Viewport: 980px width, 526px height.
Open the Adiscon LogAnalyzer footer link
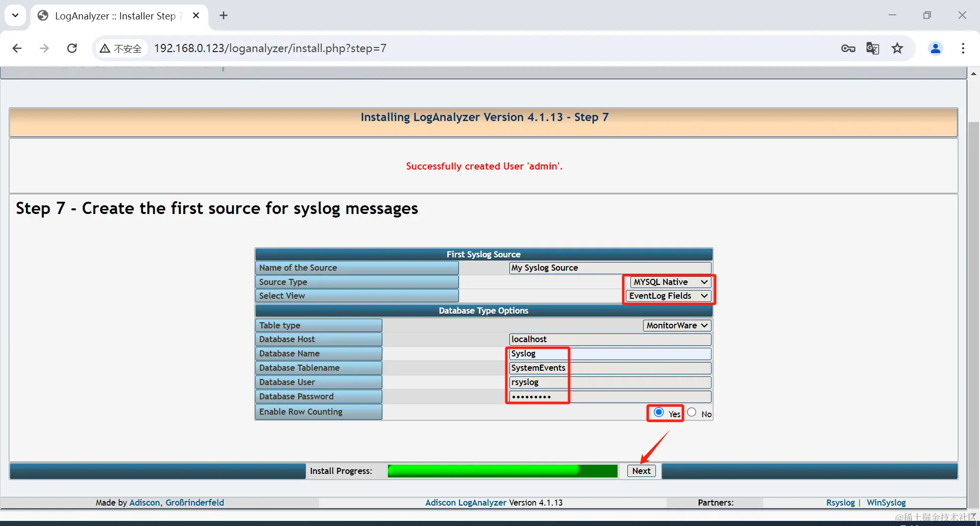466,503
